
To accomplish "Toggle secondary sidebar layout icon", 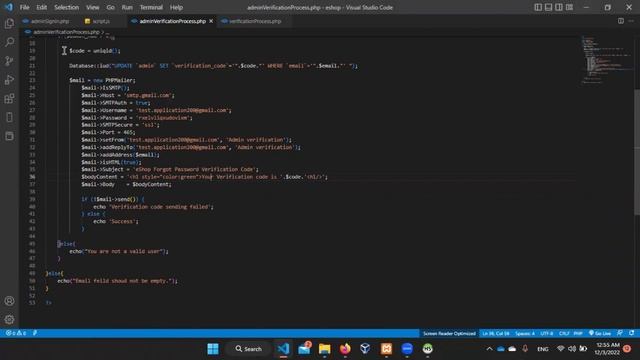I will pyautogui.click(x=559, y=7).
